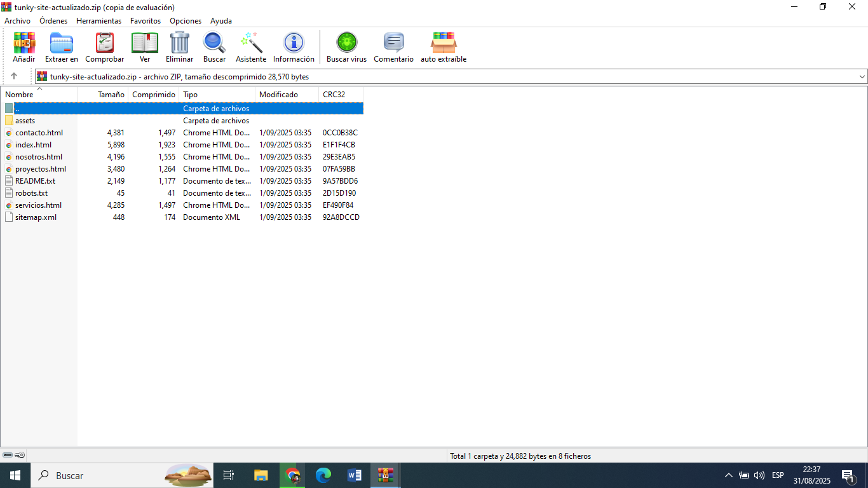This screenshot has height=488, width=868.
Task: Open the Opciones menu
Action: (186, 21)
